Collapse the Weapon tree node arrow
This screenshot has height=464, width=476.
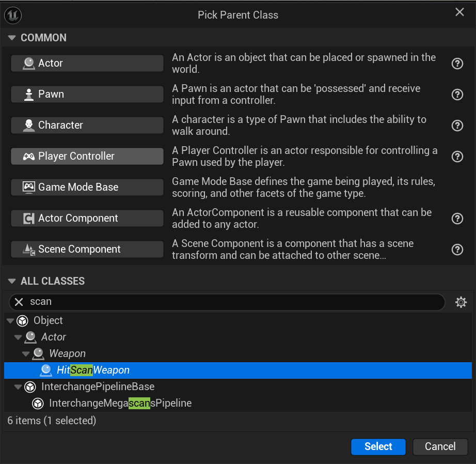tap(26, 354)
